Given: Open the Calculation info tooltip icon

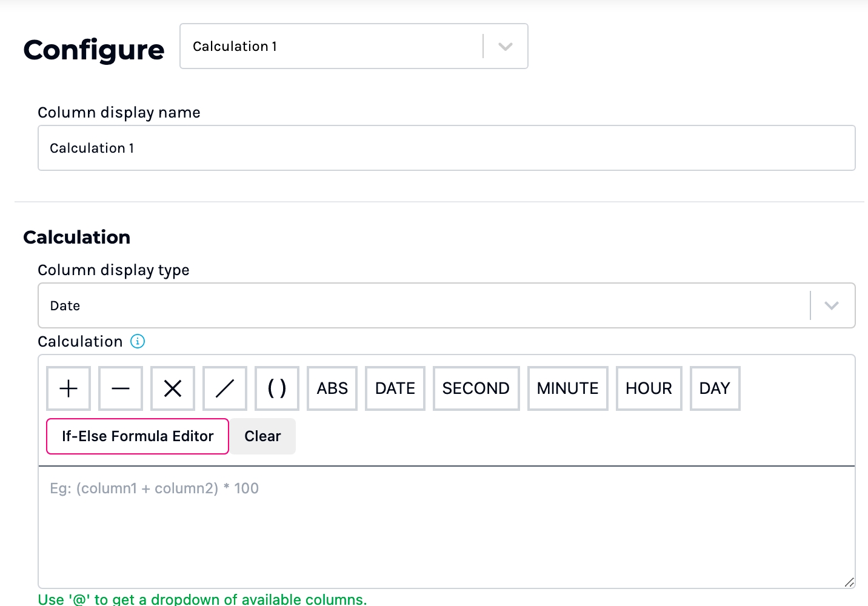Looking at the screenshot, I should point(138,342).
